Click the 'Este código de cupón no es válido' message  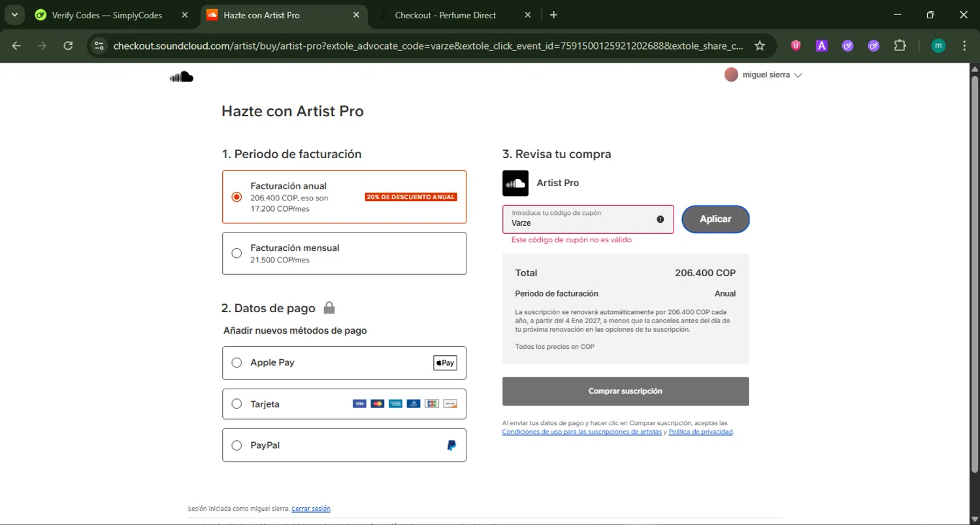tap(572, 240)
